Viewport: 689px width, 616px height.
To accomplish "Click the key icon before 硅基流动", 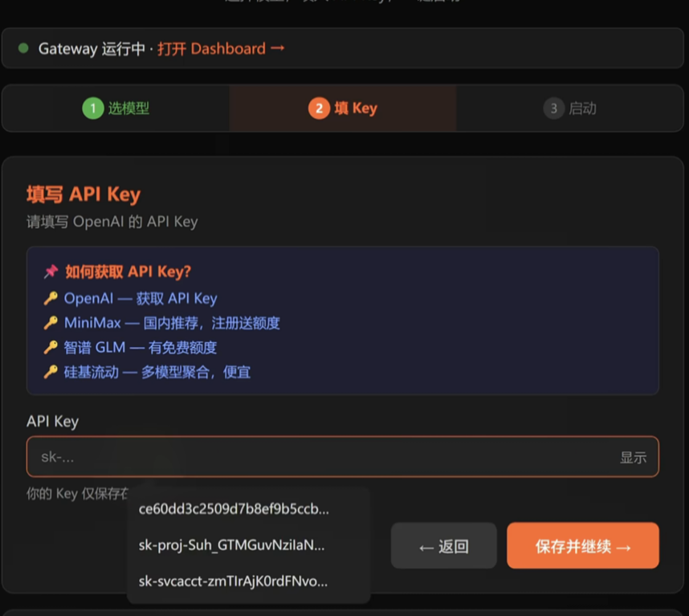I will click(x=51, y=371).
